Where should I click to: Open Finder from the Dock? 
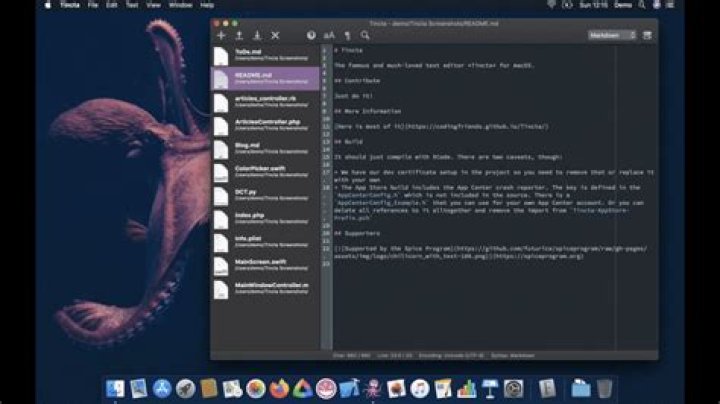click(115, 388)
